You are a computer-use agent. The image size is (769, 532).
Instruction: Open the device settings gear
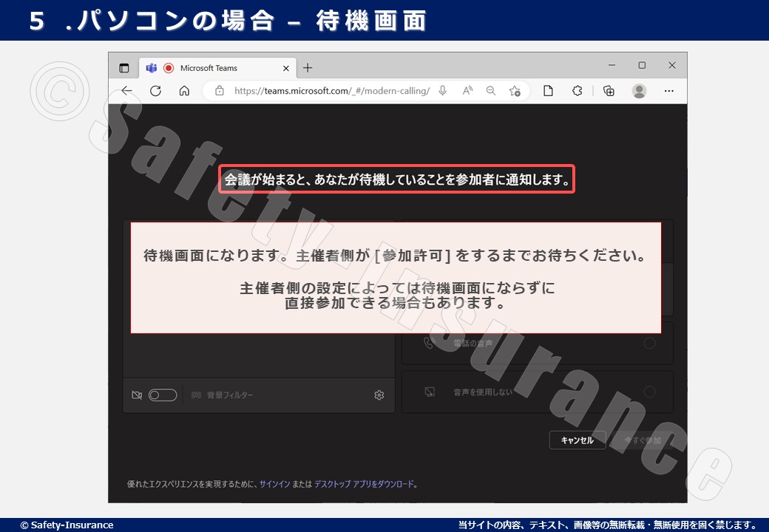[379, 395]
